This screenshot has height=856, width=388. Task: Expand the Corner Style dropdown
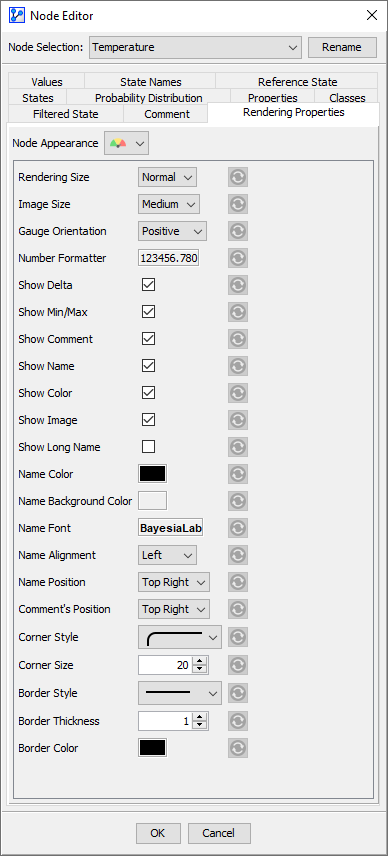180,637
